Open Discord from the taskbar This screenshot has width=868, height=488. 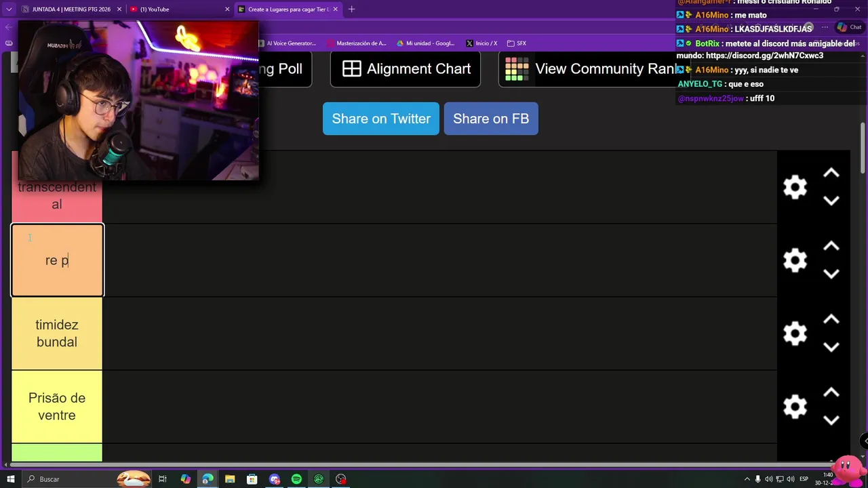pos(275,479)
